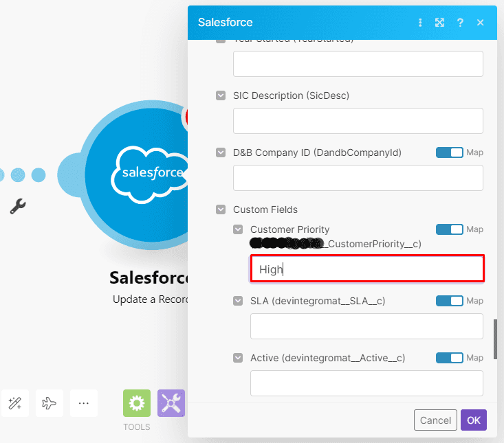Toggle Map switch for Customer Priority

(450, 229)
